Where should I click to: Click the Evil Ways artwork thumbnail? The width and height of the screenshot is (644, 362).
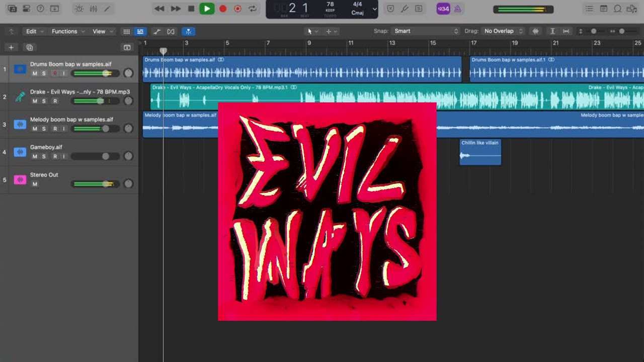(x=327, y=212)
